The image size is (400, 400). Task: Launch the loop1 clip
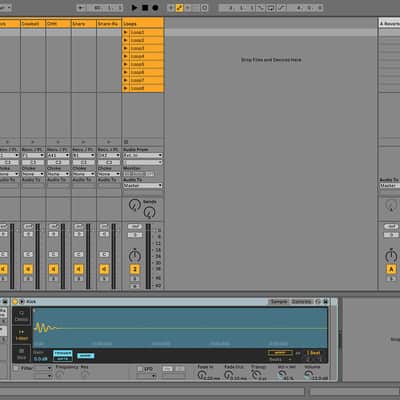[x=126, y=32]
